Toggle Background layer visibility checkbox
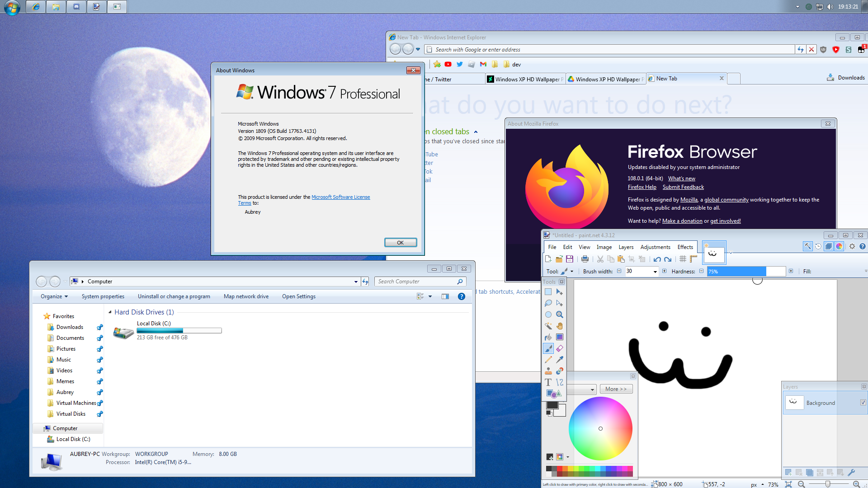 tap(863, 403)
